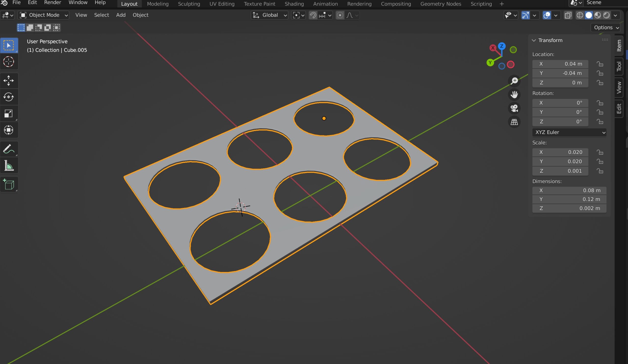Open the Select header menu
The image size is (628, 364).
coord(101,15)
